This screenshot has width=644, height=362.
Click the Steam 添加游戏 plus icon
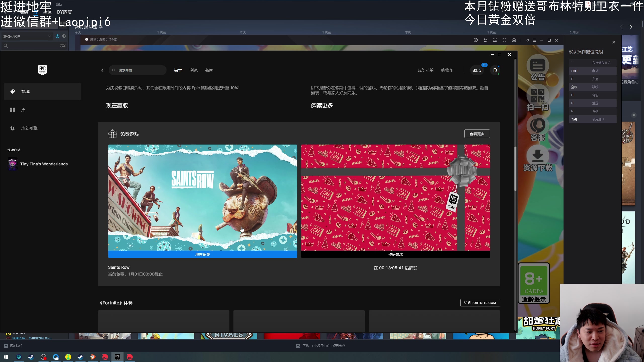click(6, 346)
